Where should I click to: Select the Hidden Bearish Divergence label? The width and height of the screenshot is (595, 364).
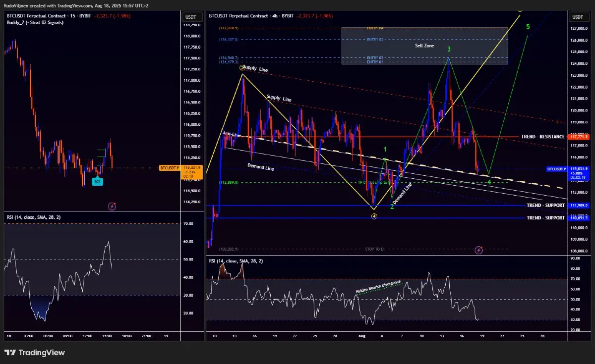point(378,288)
